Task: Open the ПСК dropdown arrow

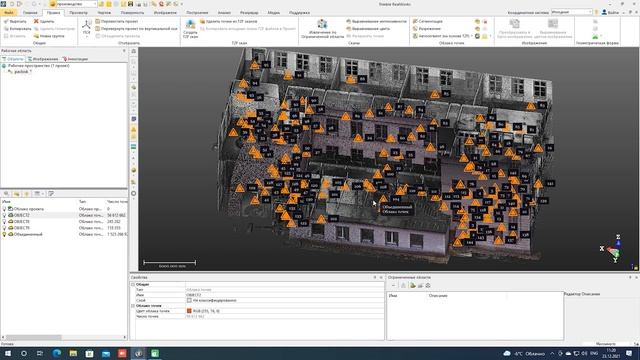Action: [x=86, y=37]
